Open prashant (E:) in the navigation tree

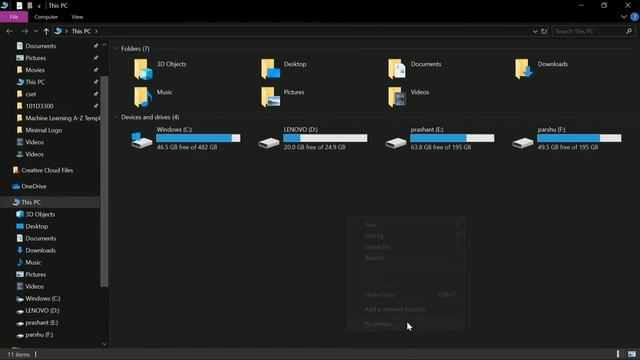(37, 322)
